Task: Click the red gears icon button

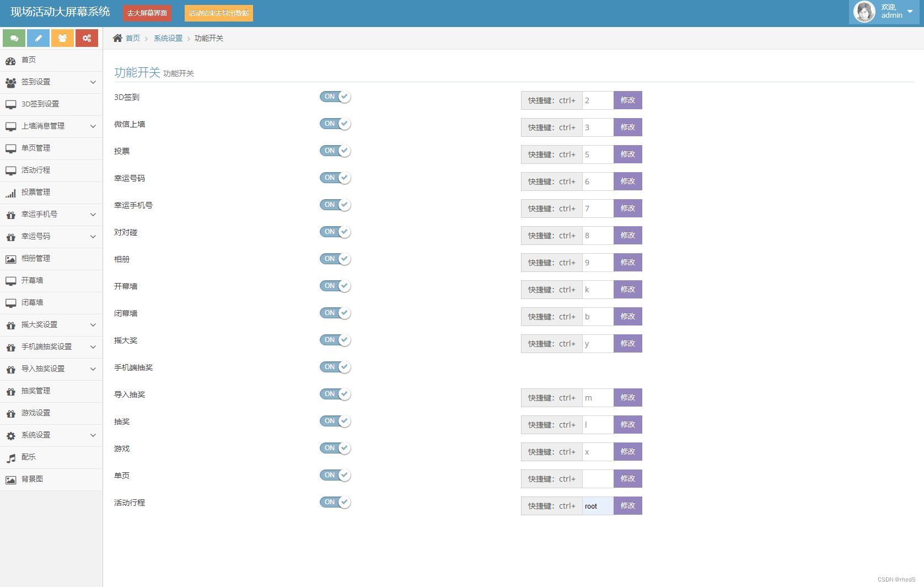Action: (x=87, y=38)
